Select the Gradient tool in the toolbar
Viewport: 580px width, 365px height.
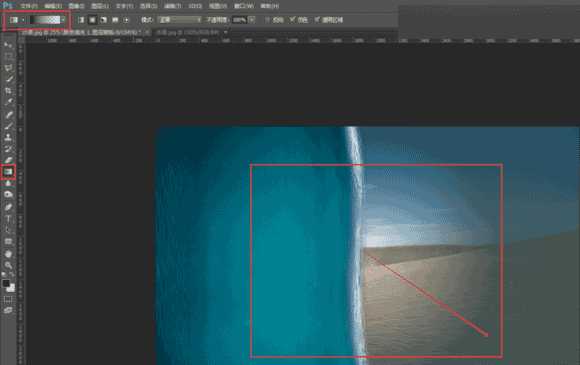(x=8, y=172)
